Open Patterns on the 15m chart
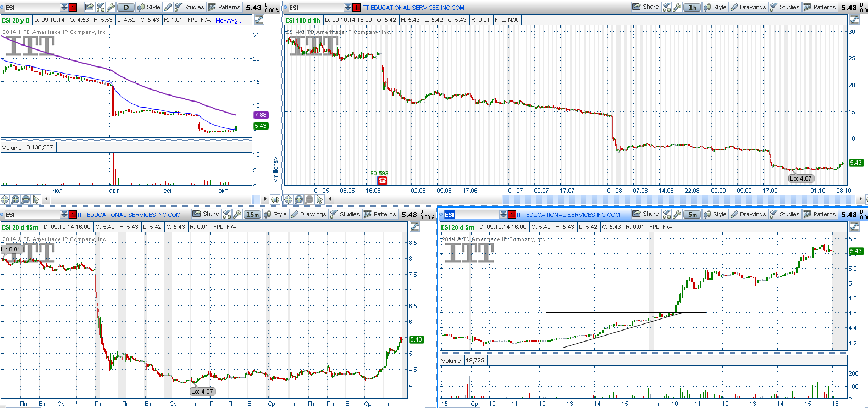Viewport: 868px width, 408px height. tap(380, 214)
